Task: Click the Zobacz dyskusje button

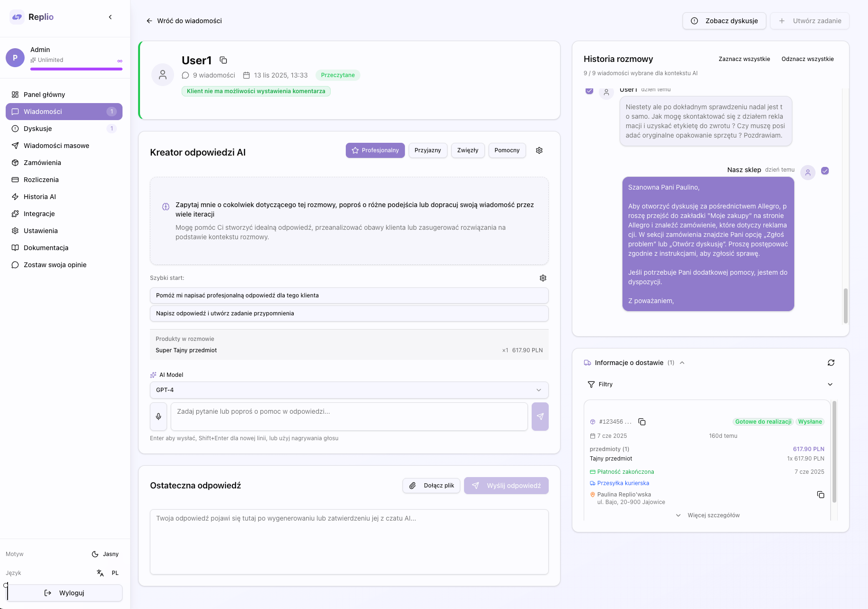Action: [724, 21]
